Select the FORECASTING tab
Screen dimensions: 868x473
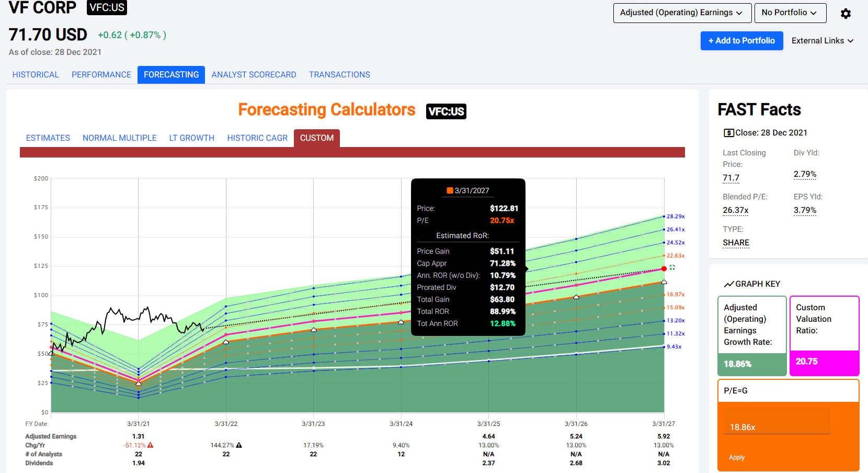[172, 75]
